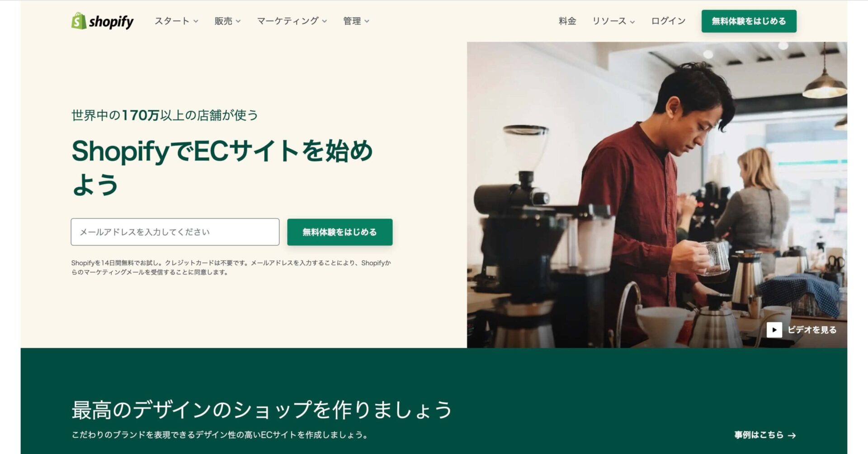The width and height of the screenshot is (868, 454).
Task: Go to the 料金 pricing page
Action: pyautogui.click(x=567, y=21)
